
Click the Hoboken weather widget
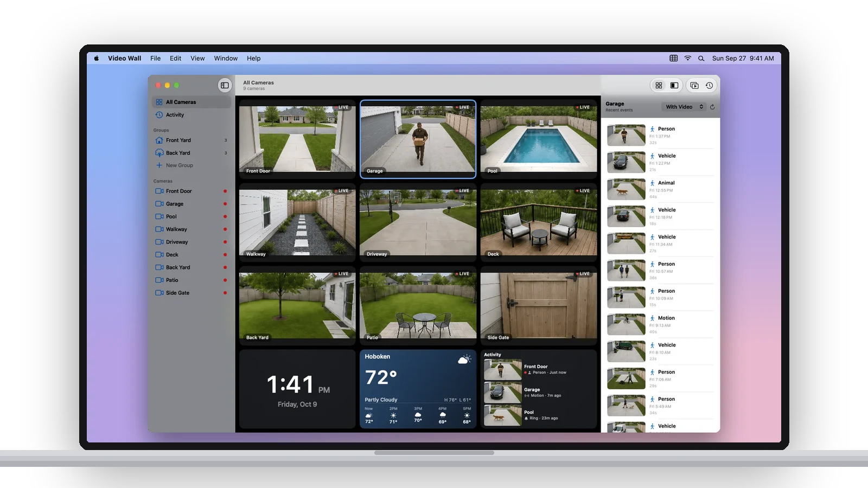418,389
